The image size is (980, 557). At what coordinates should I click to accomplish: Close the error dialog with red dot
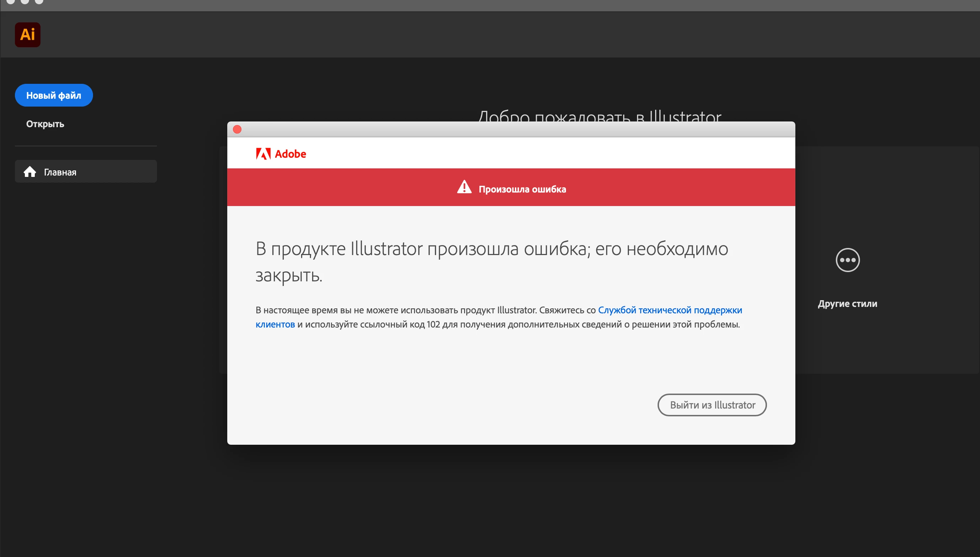coord(237,129)
